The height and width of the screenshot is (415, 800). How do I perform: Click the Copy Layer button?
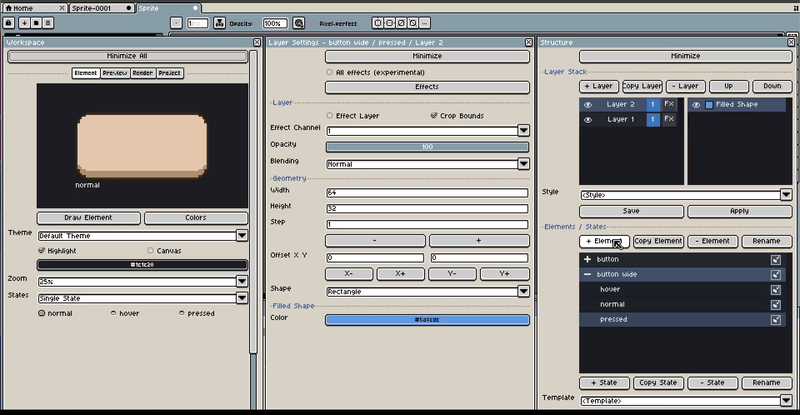[x=642, y=86]
